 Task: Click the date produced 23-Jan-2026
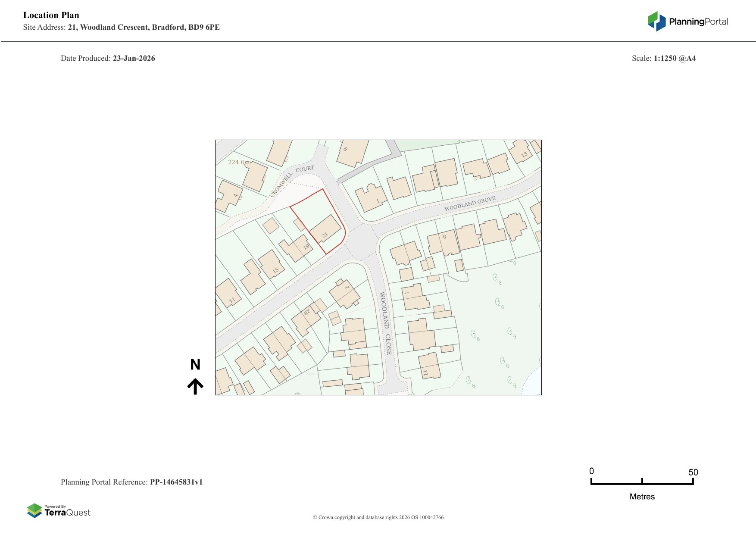(x=134, y=58)
